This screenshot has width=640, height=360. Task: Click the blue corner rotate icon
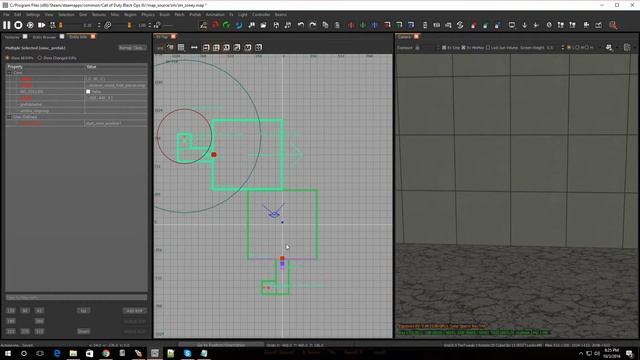(x=411, y=25)
